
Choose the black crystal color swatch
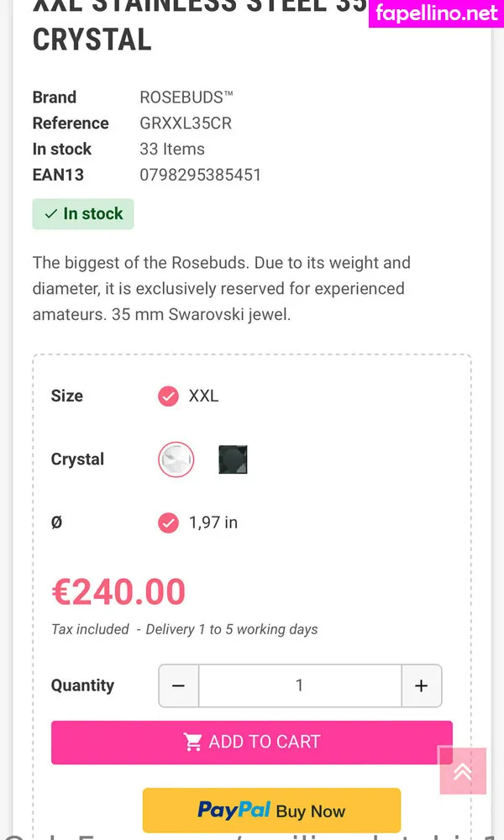click(233, 459)
